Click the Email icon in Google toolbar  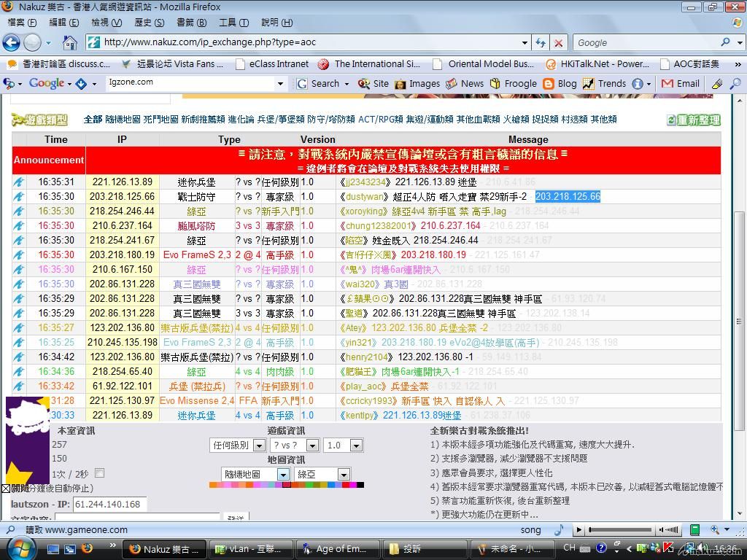[667, 84]
